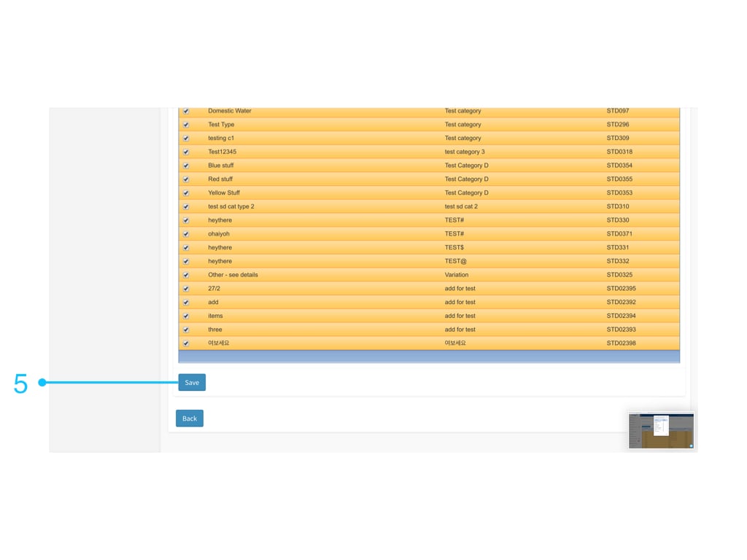Click the code STD02394
This screenshot has height=560, width=747.
coord(622,316)
